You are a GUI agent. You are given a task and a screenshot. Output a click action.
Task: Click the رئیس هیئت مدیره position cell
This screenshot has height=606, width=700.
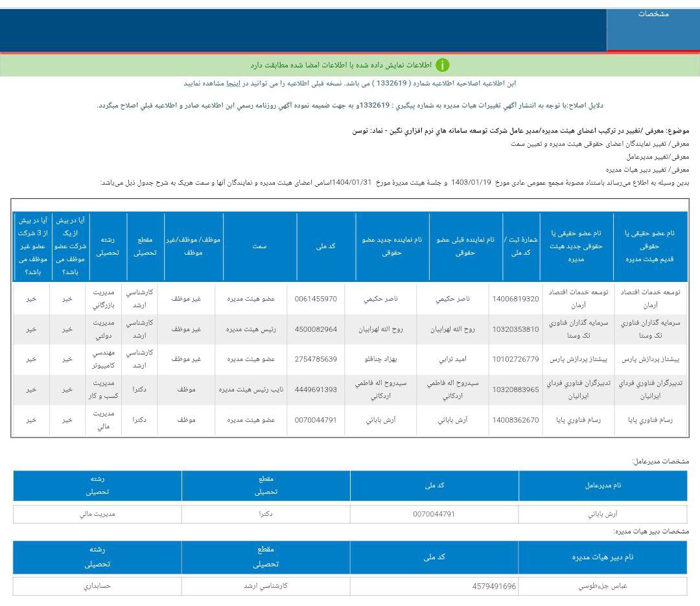(251, 329)
